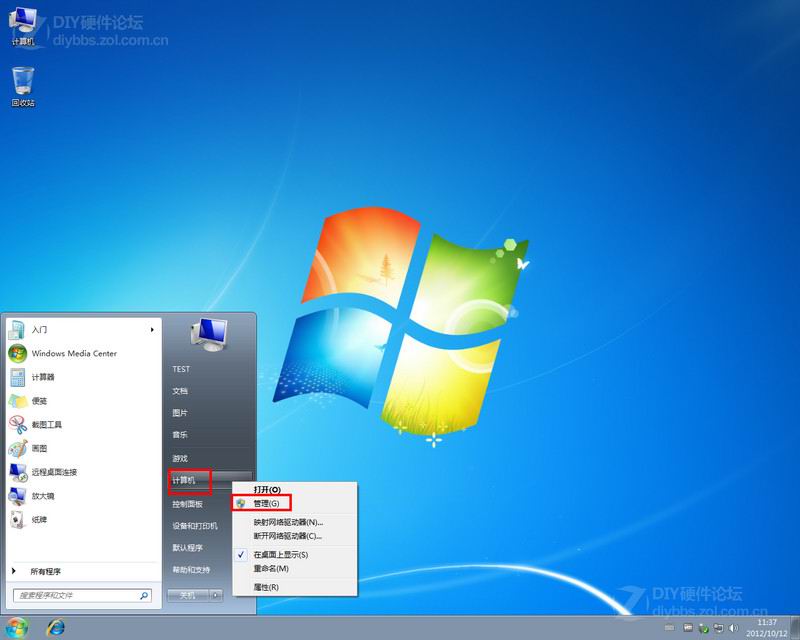
Task: Click the network tray icon
Action: click(718, 628)
